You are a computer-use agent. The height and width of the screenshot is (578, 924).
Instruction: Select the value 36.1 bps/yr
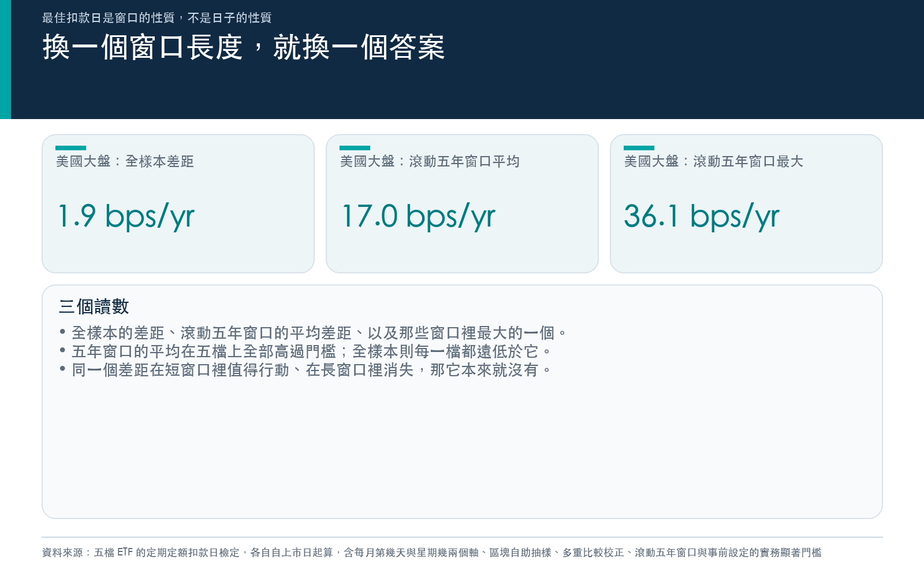tap(702, 217)
